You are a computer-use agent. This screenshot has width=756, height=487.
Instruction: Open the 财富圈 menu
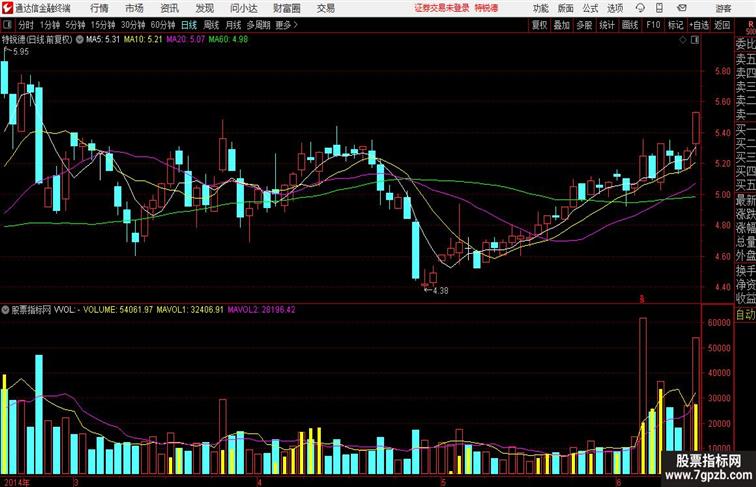(x=286, y=8)
